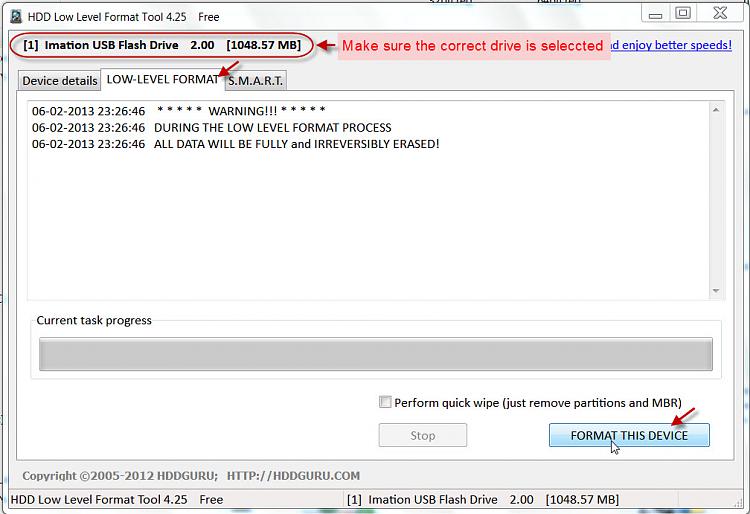Select the 'DURING THE LOW LEVEL FORMAT PROCESS' log line

(211, 128)
